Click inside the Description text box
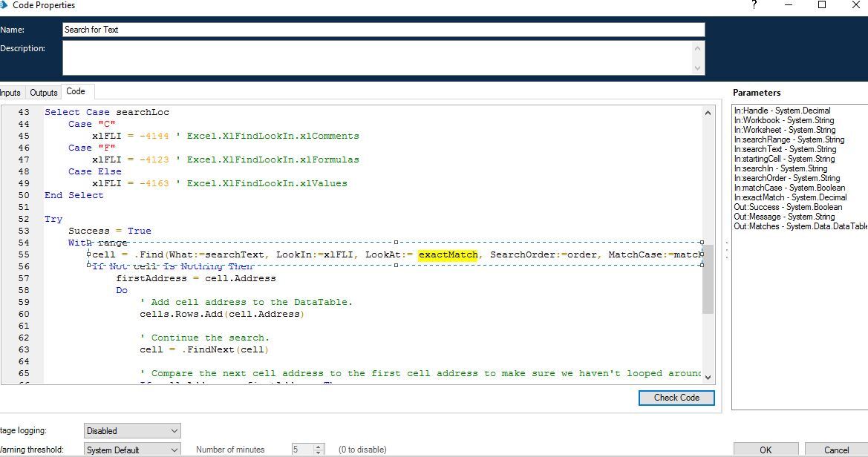Image resolution: width=868 pixels, height=457 pixels. pyautogui.click(x=377, y=58)
